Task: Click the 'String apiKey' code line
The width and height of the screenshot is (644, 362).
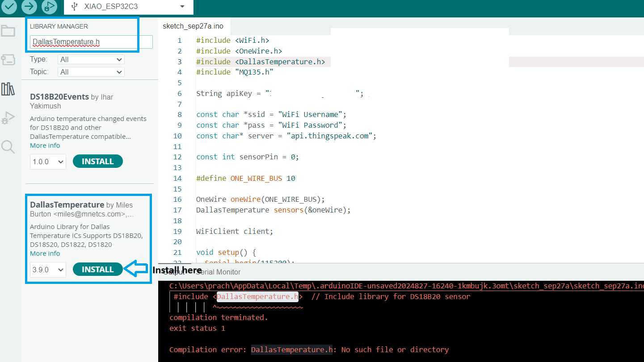Action: 280,93
